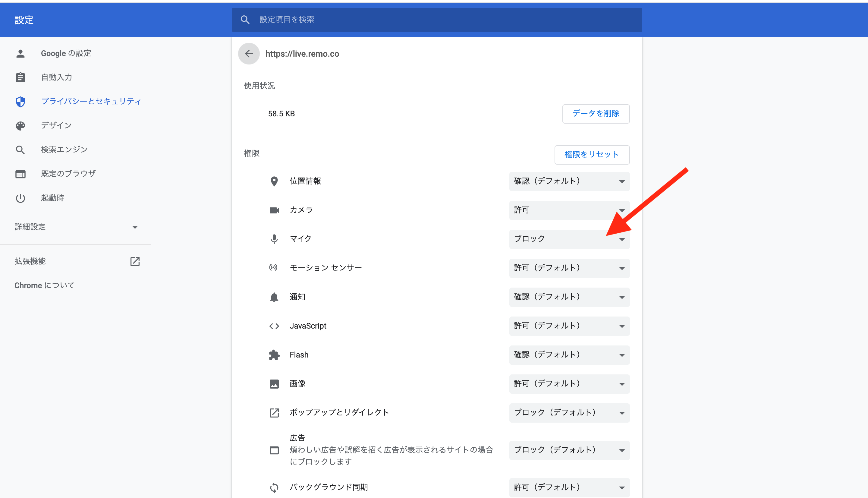Open 検索エンジン settings in the sidebar
868x498 pixels.
coord(64,150)
